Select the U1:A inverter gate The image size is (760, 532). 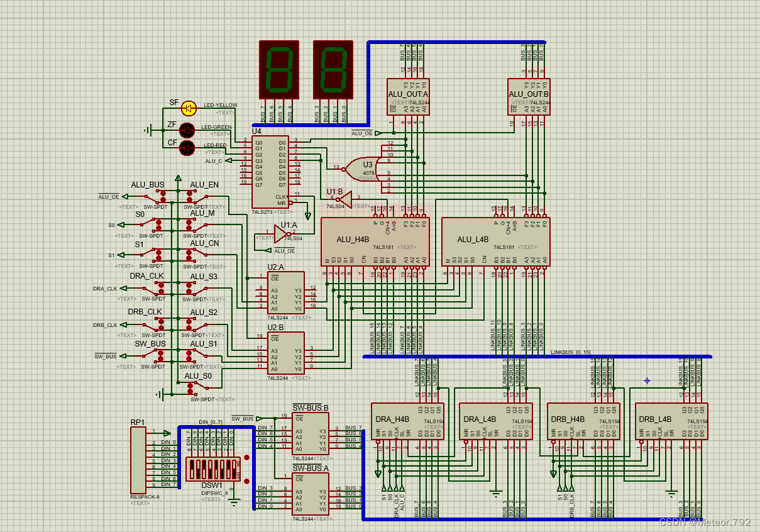(x=284, y=235)
